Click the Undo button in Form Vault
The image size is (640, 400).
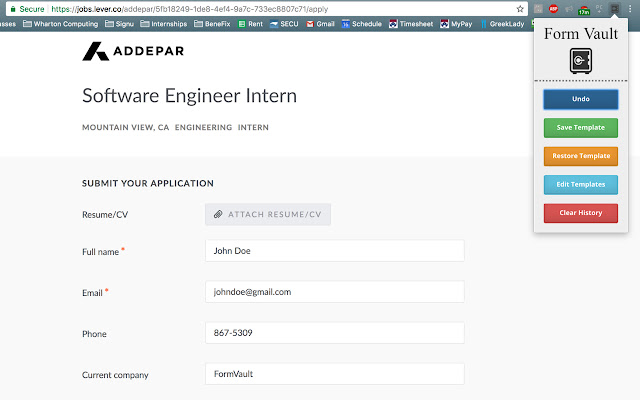580,99
